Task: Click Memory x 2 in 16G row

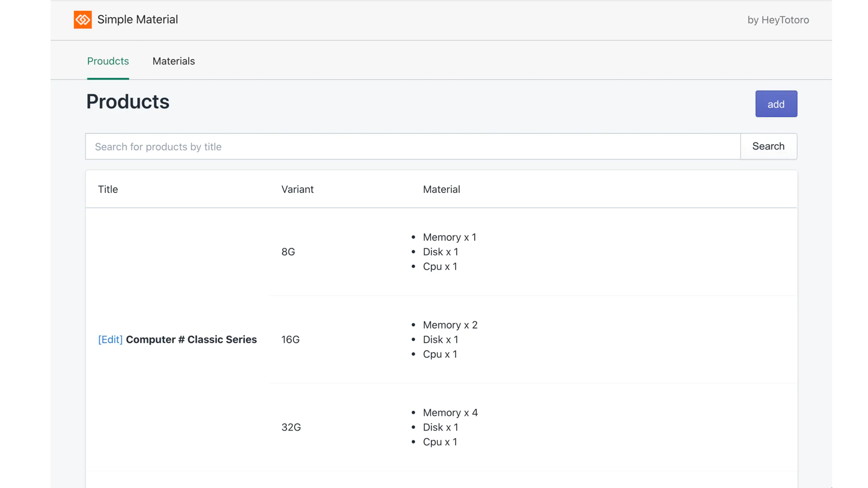Action: tap(450, 325)
